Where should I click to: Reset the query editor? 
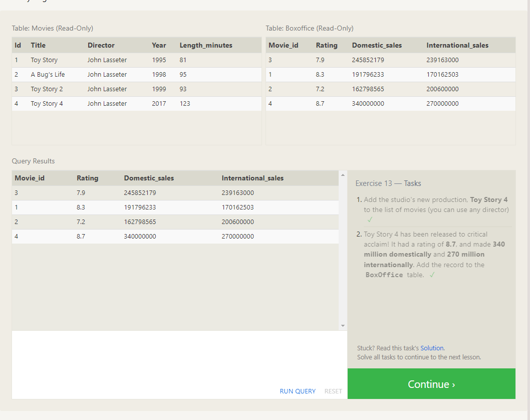[333, 391]
